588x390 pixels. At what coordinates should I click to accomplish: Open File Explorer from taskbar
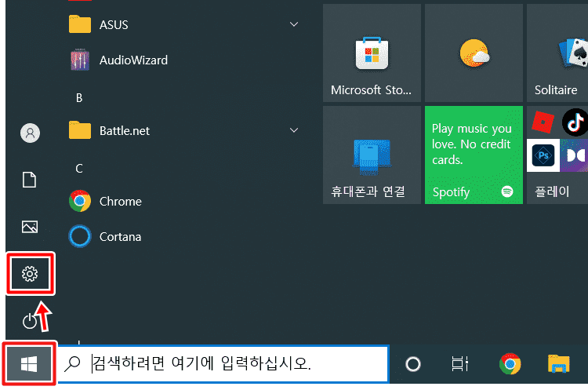point(558,364)
